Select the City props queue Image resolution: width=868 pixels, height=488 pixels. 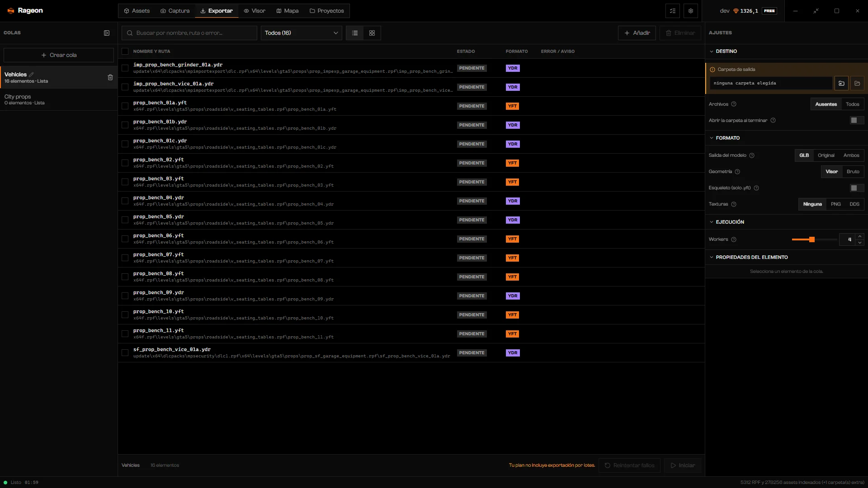pos(59,99)
